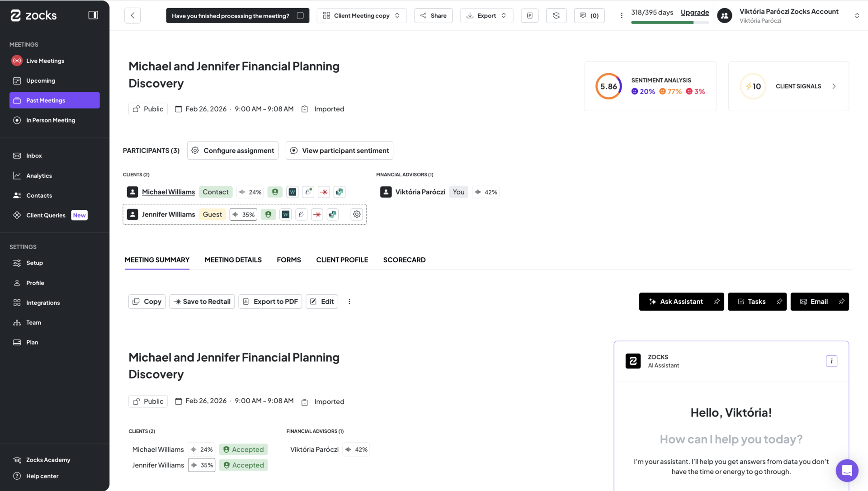Screen dimensions: 868x491
Task: Open the chat support bubble
Action: [x=847, y=471]
